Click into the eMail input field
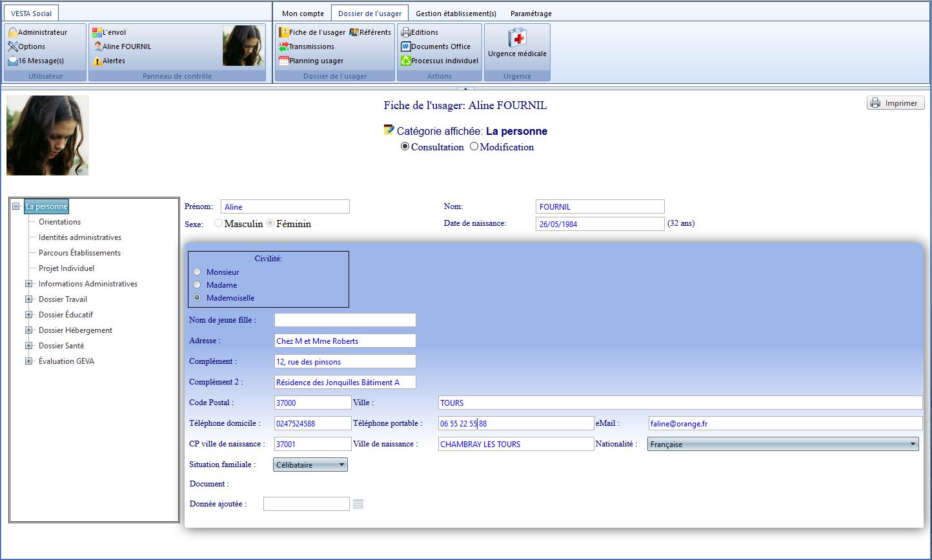Image resolution: width=932 pixels, height=560 pixels. click(x=785, y=423)
